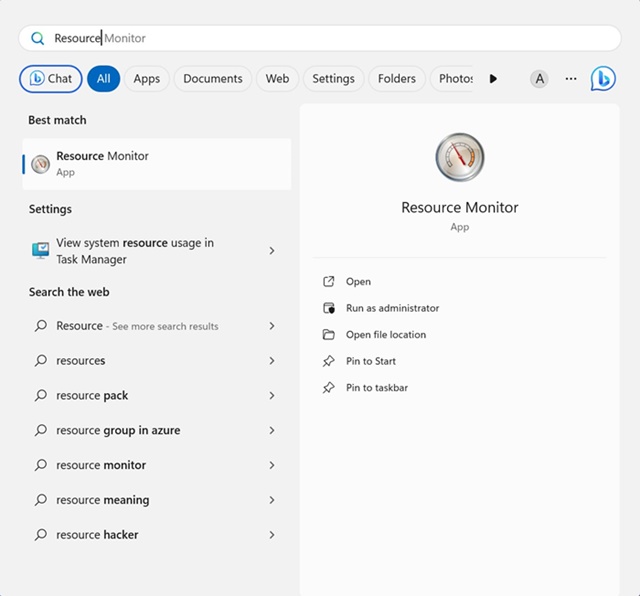Click the pin icon beside Pin to taskbar
Screen dimensions: 640x596
click(x=329, y=388)
